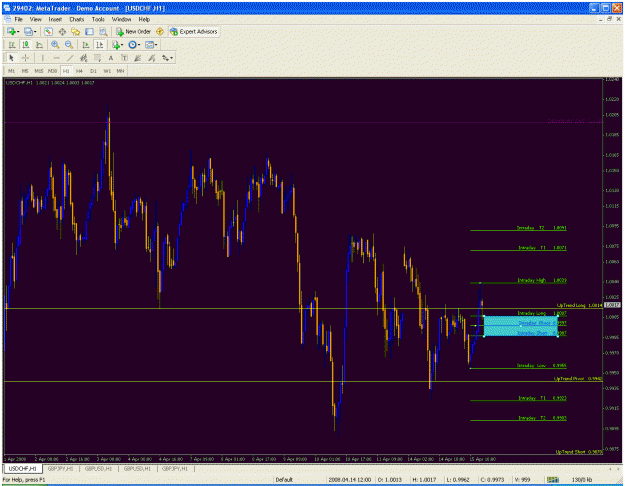Screen dimensions: 625x486
Task: Expand the Indicators list dropdown arrow
Action: (122, 45)
